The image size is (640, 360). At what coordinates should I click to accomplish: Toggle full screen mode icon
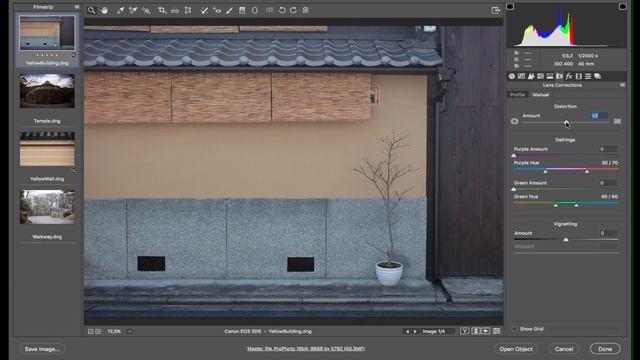496,10
